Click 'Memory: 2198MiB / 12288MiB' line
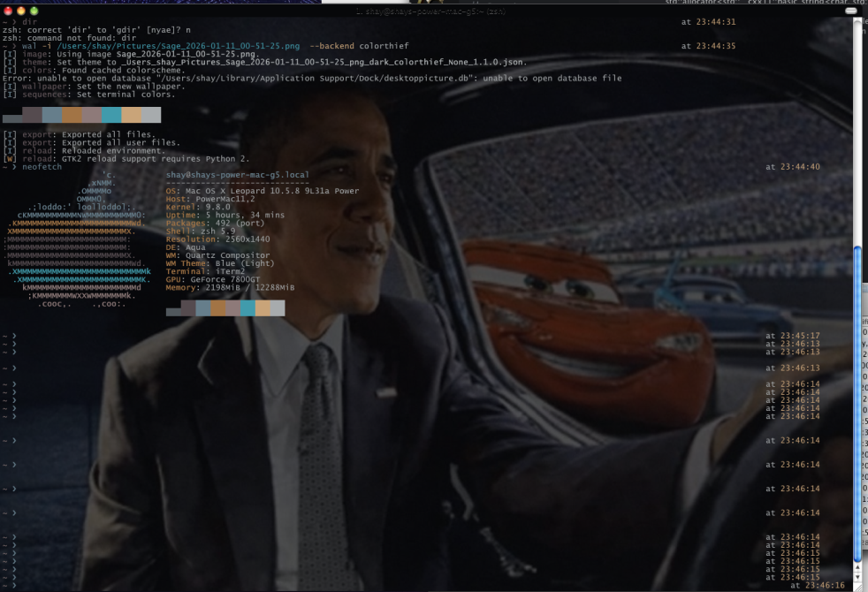The height and width of the screenshot is (592, 868). [x=231, y=287]
